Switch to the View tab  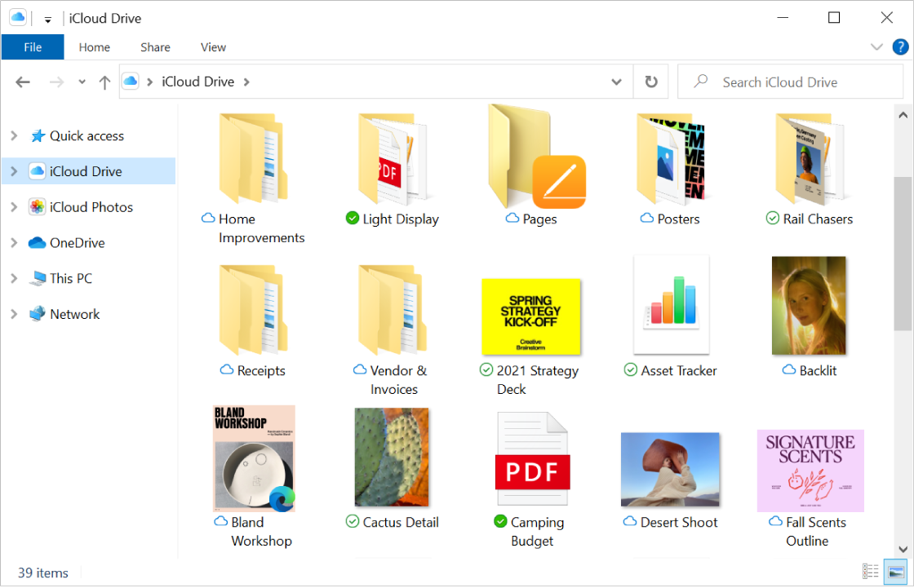coord(212,46)
